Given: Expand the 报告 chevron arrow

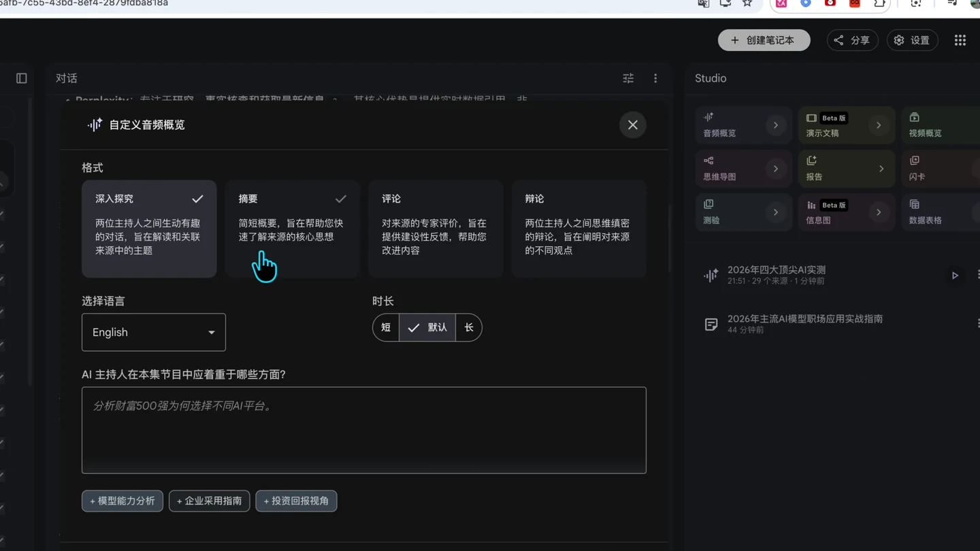Looking at the screenshot, I should [x=881, y=169].
